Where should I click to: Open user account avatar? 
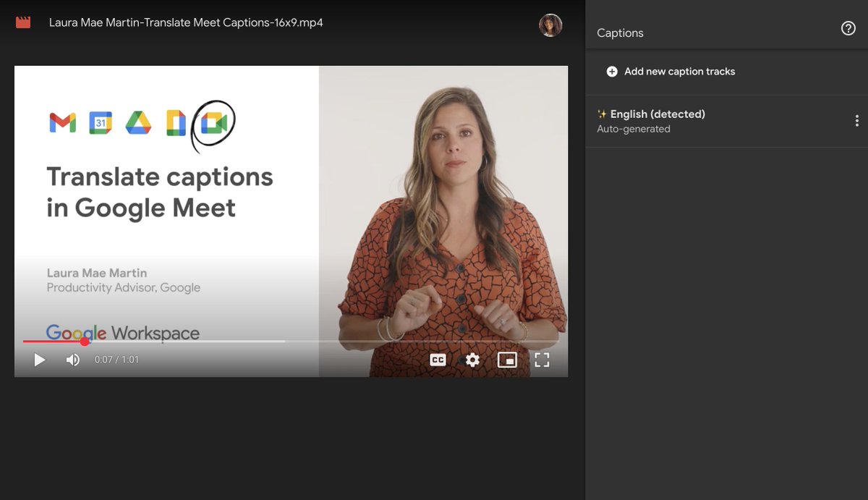click(550, 25)
